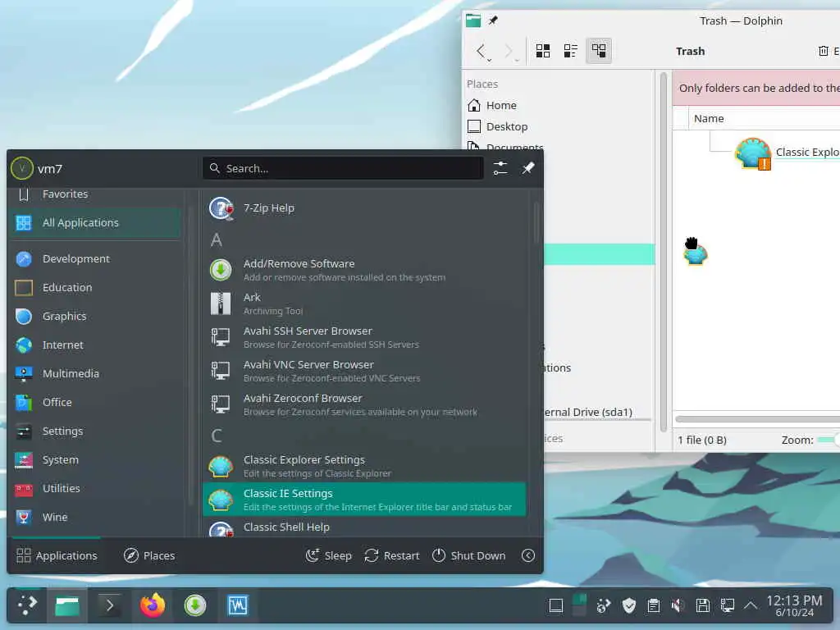This screenshot has width=840, height=630.
Task: Open the Dolphin file manager taskbar icon
Action: tap(67, 606)
